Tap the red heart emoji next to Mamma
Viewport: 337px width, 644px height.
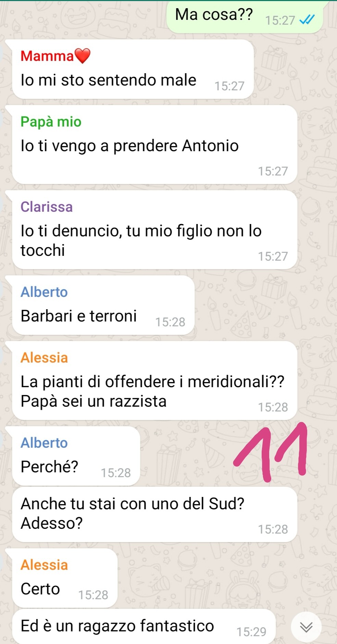tap(82, 56)
